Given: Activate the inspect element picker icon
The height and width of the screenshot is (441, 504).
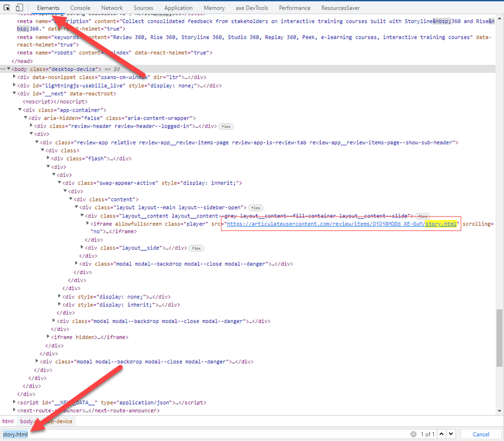Looking at the screenshot, I should (x=7, y=8).
